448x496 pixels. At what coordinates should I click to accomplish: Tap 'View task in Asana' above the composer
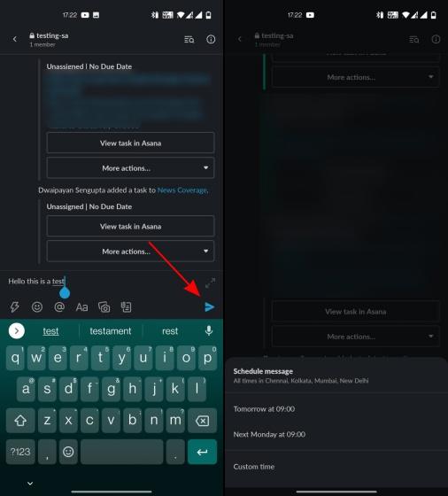tap(130, 226)
